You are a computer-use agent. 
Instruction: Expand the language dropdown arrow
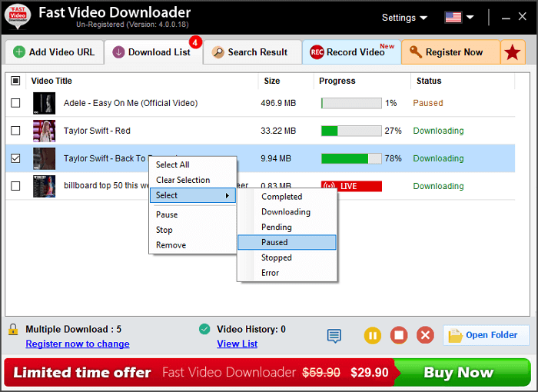[470, 17]
